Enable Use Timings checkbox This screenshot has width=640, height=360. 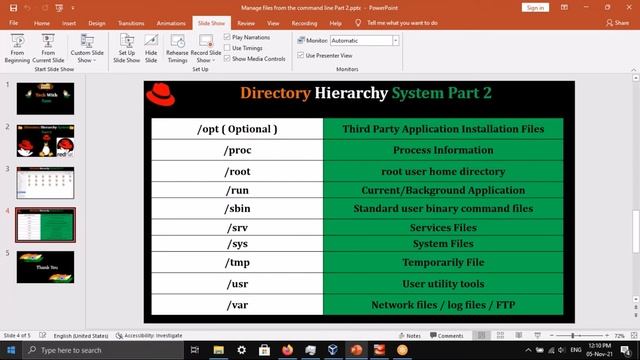point(227,48)
